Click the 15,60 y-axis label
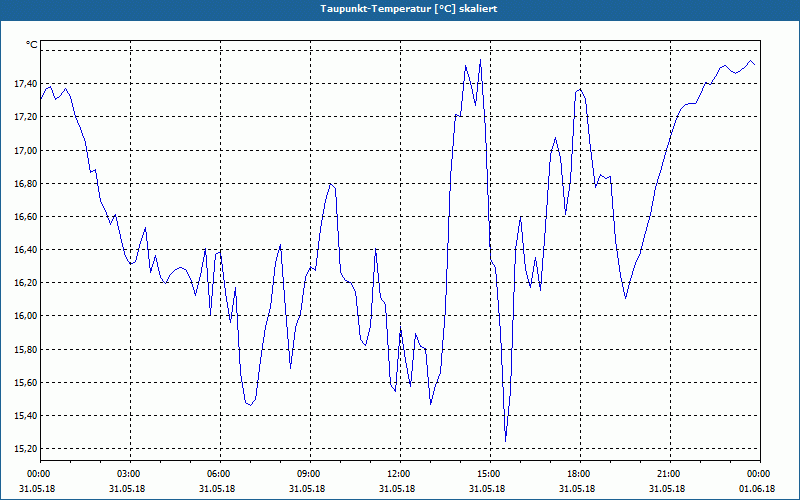800x500 pixels. click(26, 383)
